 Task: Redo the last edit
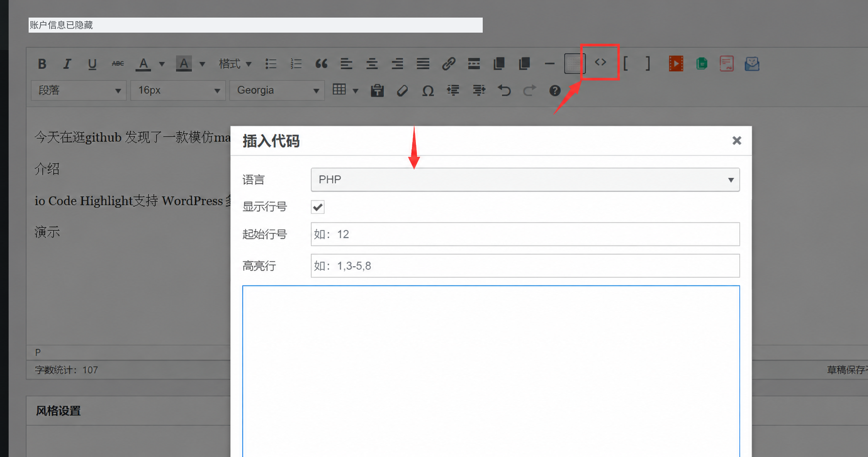pyautogui.click(x=529, y=90)
